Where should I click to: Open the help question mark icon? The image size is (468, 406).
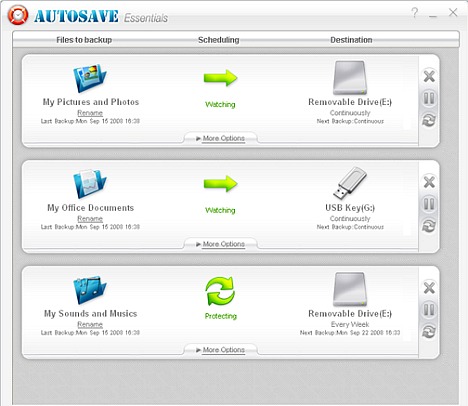pyautogui.click(x=415, y=13)
